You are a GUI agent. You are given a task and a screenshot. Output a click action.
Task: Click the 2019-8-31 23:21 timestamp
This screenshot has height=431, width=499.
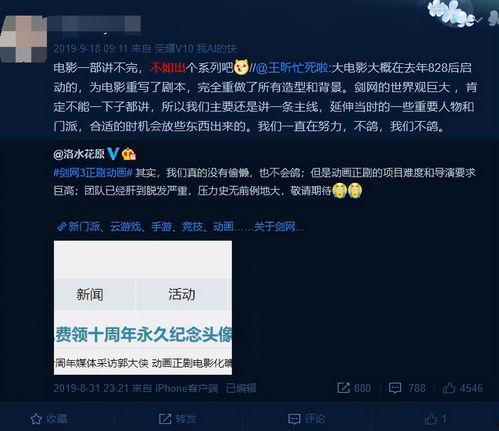tap(91, 388)
